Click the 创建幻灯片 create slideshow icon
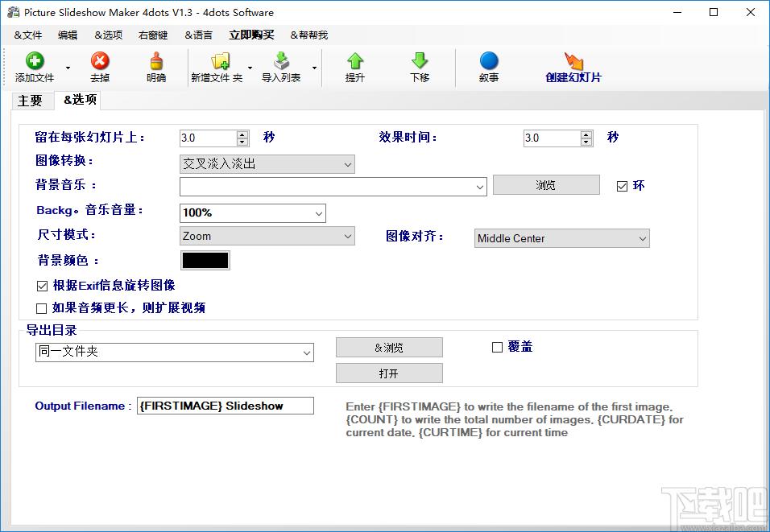 click(573, 61)
